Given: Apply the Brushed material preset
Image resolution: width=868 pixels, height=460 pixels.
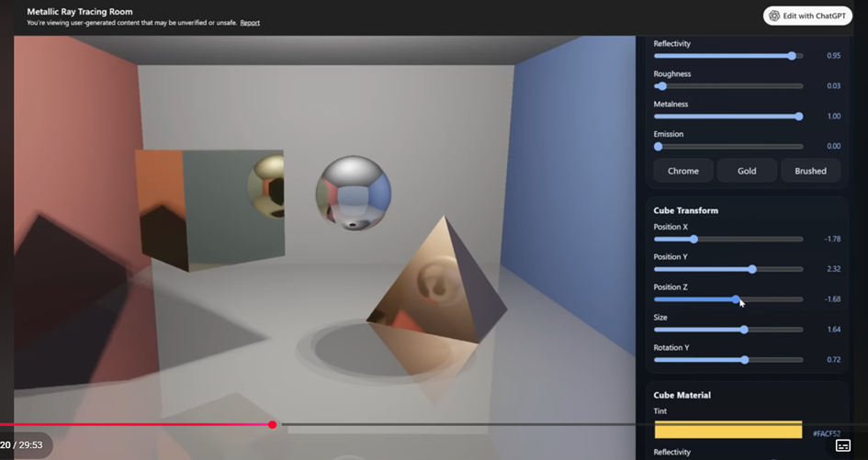Looking at the screenshot, I should 810,171.
